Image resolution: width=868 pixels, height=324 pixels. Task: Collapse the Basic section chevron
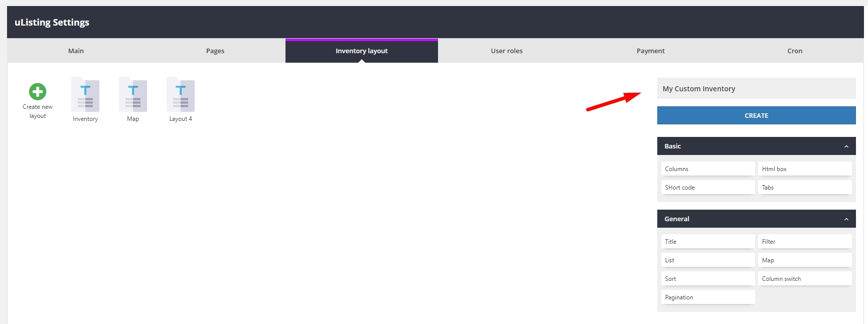tap(846, 146)
